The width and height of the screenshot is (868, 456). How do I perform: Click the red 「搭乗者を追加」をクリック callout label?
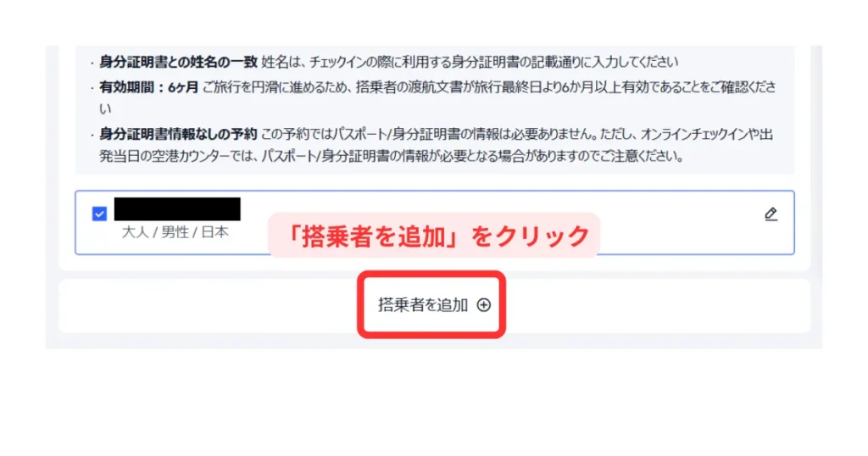[x=435, y=236]
